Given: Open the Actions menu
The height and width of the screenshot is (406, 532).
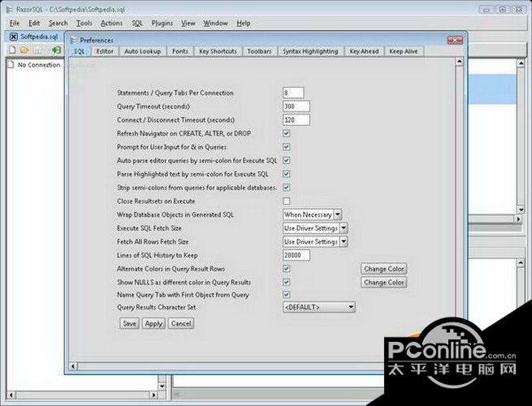Looking at the screenshot, I should pyautogui.click(x=111, y=24).
